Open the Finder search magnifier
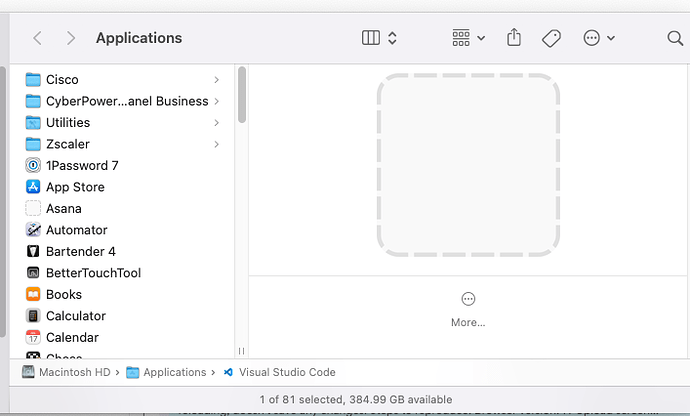 point(675,38)
